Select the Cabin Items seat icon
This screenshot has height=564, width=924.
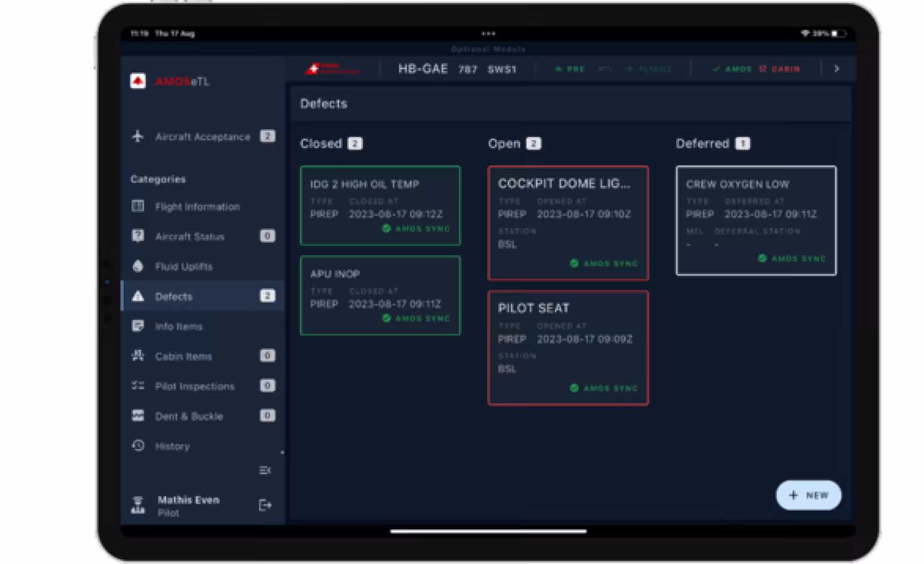(x=138, y=355)
